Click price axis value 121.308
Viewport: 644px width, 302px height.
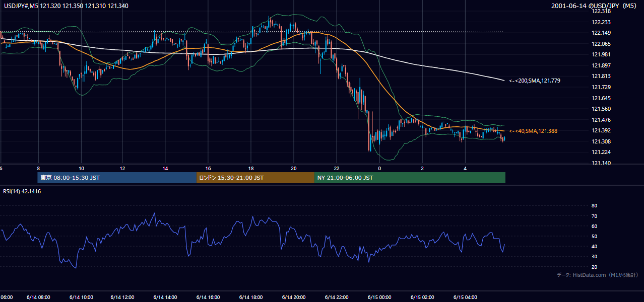(602, 141)
